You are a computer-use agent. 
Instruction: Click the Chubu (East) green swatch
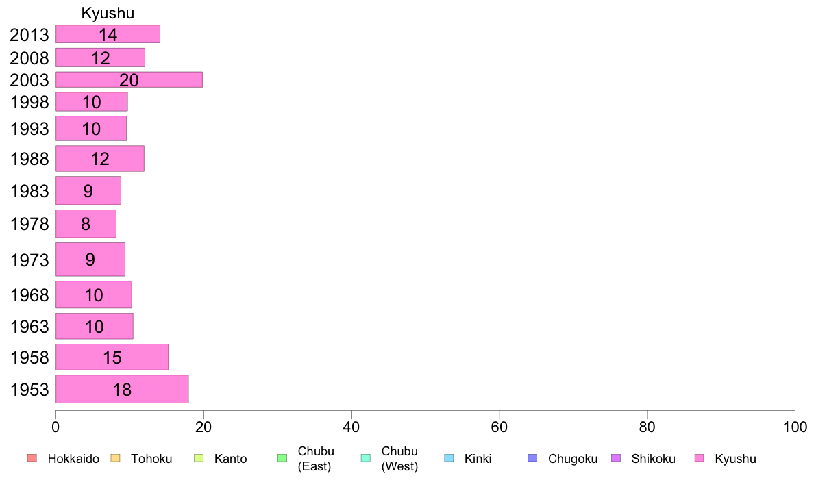pos(282,458)
